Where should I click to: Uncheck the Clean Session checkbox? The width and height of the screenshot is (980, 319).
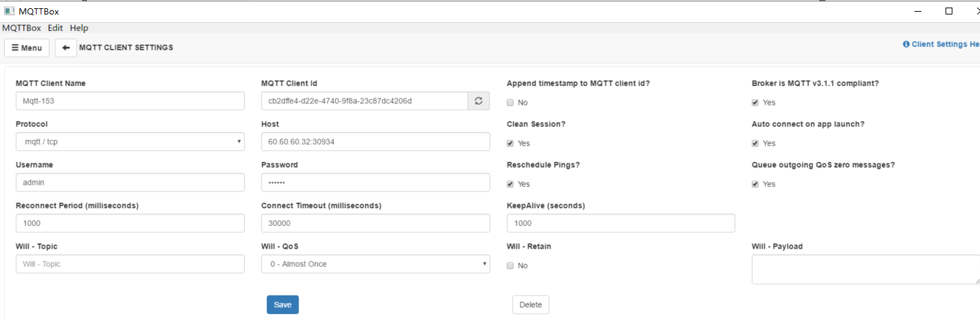[510, 143]
